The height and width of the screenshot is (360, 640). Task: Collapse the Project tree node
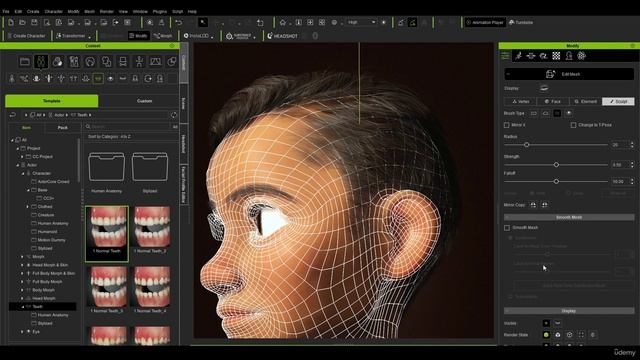point(18,149)
